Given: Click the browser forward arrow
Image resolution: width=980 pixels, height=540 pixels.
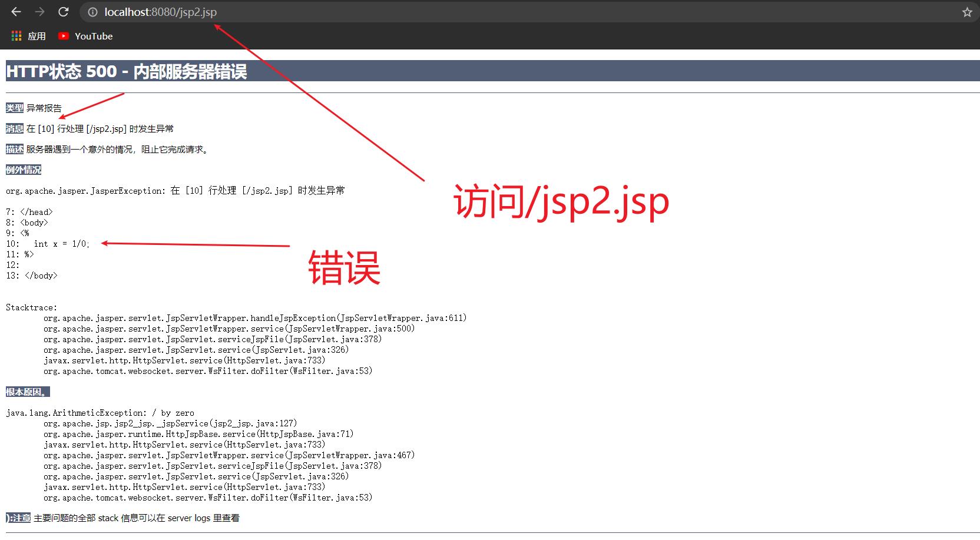Looking at the screenshot, I should click(x=39, y=12).
